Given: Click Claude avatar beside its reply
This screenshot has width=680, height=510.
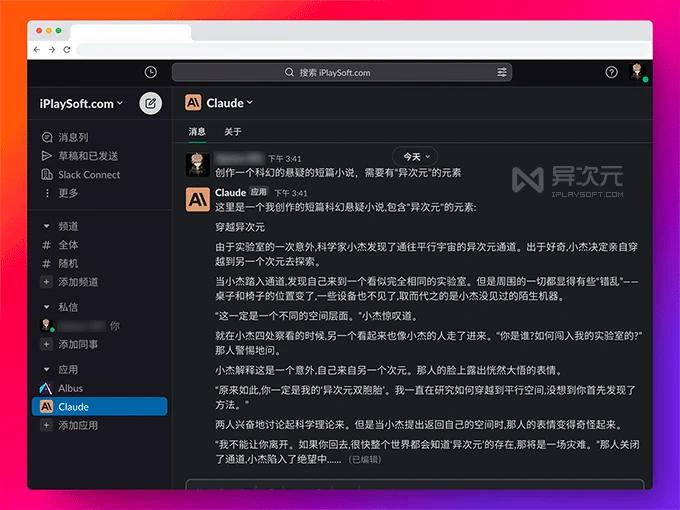Looking at the screenshot, I should (198, 199).
